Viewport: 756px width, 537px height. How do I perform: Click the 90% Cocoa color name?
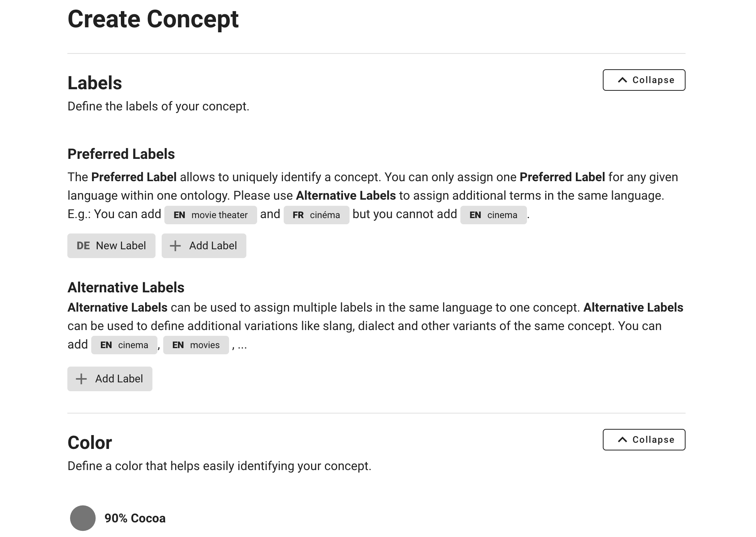(135, 518)
